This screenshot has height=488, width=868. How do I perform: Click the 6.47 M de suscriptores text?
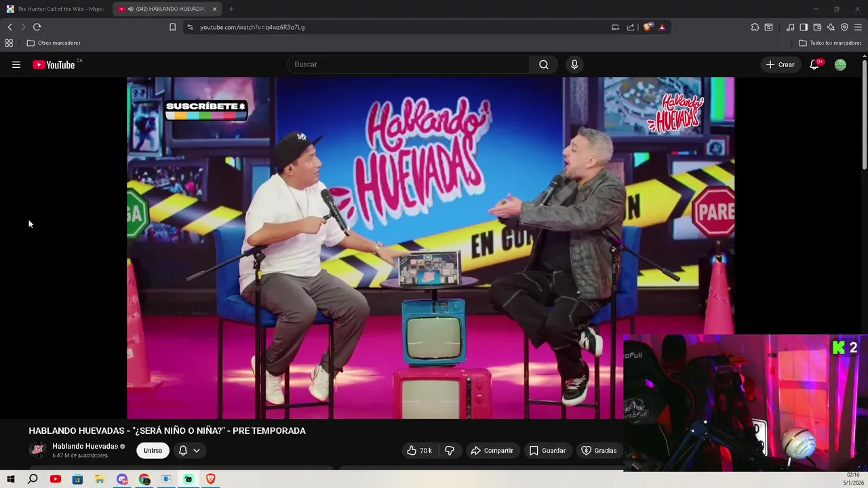click(80, 455)
